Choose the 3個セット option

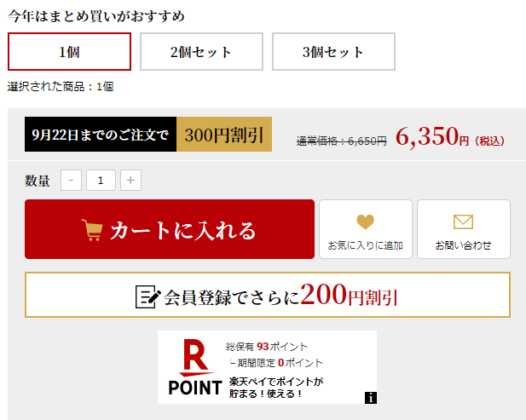click(x=333, y=52)
